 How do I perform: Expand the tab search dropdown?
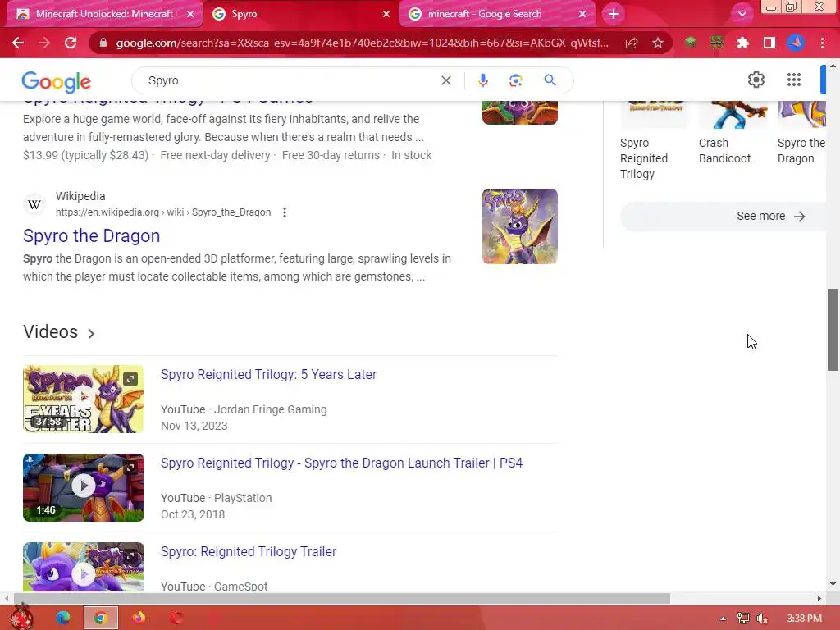(x=742, y=14)
